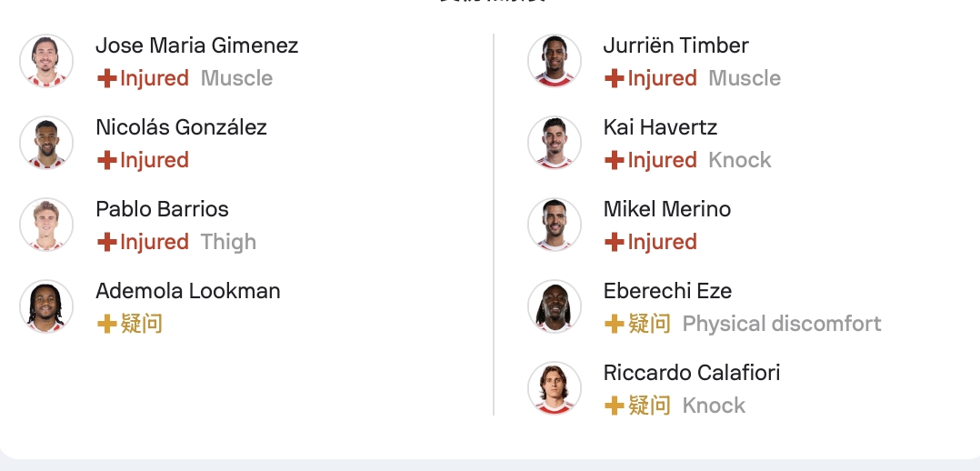The height and width of the screenshot is (471, 980).
Task: Click red injury cross under Jurriën Timber
Action: (615, 79)
